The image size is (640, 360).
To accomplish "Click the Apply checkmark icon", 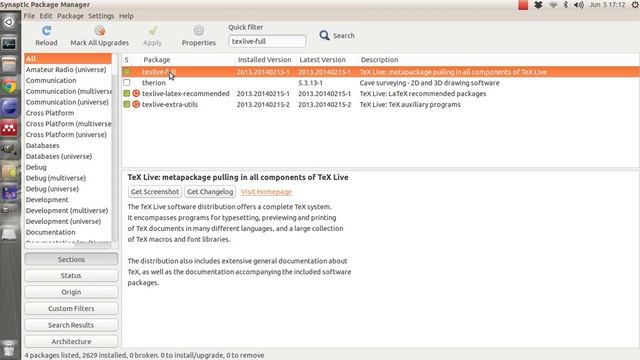I will [153, 31].
